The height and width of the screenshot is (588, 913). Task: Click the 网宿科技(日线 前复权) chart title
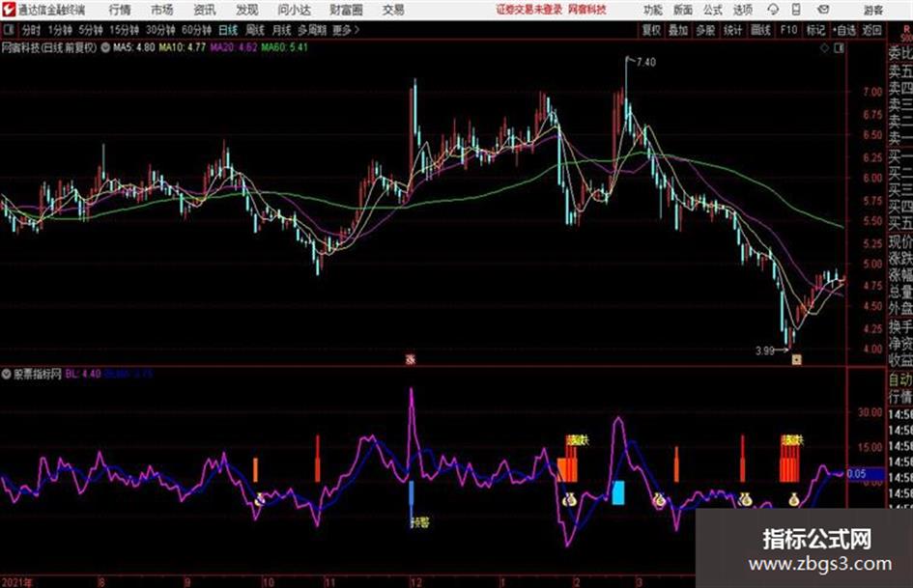point(49,47)
